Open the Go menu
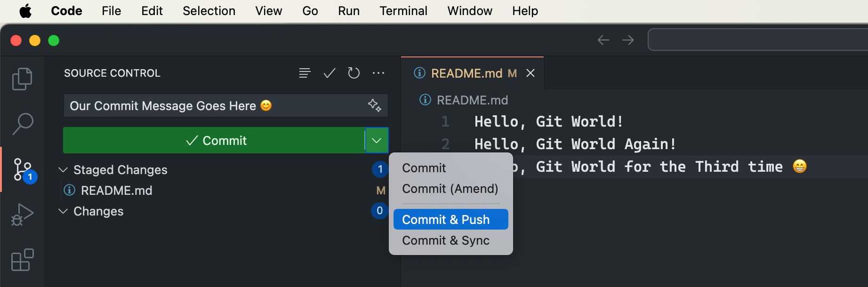This screenshot has height=287, width=868. pyautogui.click(x=310, y=11)
